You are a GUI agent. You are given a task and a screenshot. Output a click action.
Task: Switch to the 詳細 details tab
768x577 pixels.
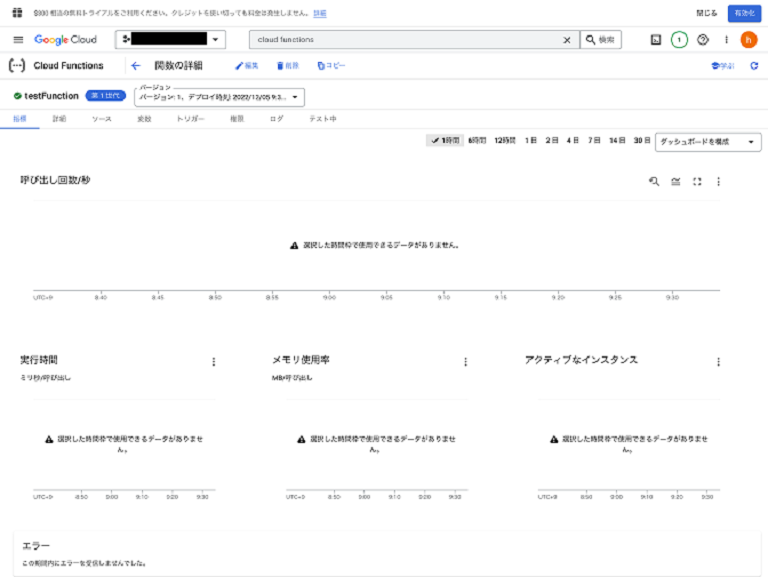coord(59,119)
